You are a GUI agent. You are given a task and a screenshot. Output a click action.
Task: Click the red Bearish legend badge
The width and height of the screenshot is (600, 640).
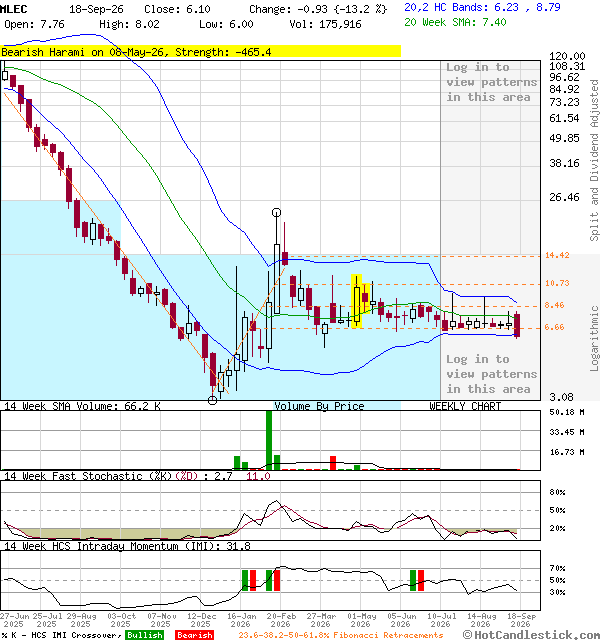194,635
